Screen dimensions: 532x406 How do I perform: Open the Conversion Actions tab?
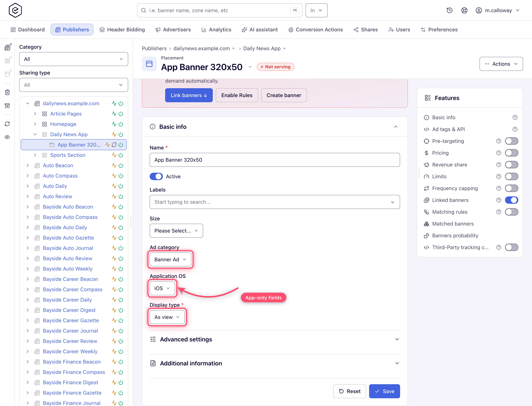(316, 30)
